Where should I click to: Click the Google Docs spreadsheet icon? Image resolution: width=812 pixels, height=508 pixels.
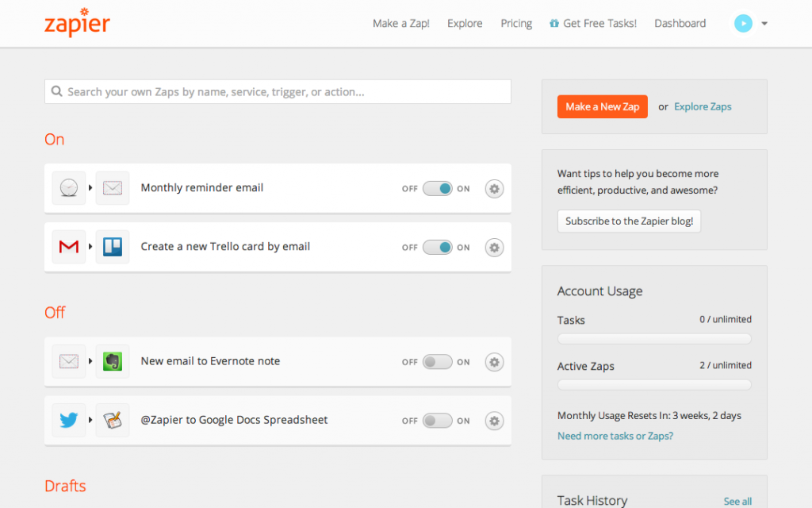113,420
